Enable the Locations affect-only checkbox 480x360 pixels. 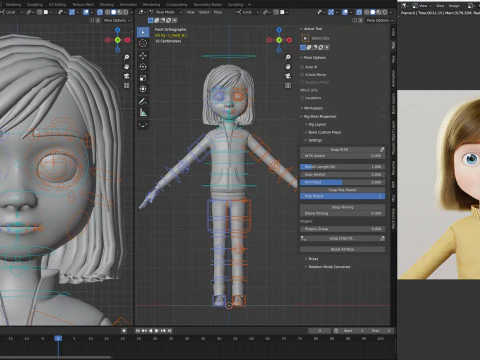pyautogui.click(x=302, y=98)
